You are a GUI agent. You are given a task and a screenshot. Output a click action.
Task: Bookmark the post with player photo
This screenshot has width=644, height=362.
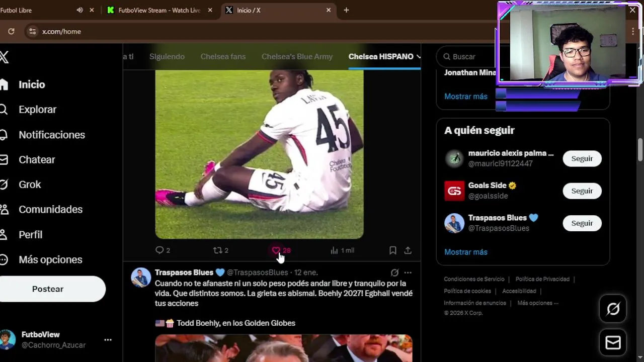pyautogui.click(x=393, y=250)
